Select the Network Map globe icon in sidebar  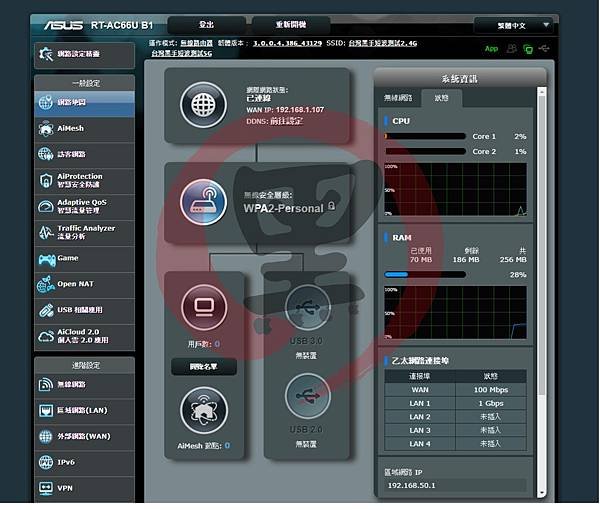tap(46, 103)
